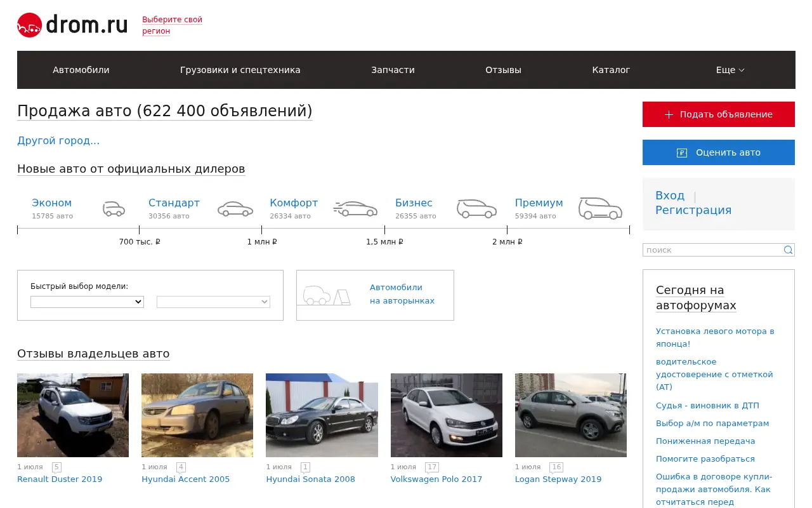This screenshot has width=812, height=508.
Task: Click Выберите свой регион link
Action: click(172, 25)
